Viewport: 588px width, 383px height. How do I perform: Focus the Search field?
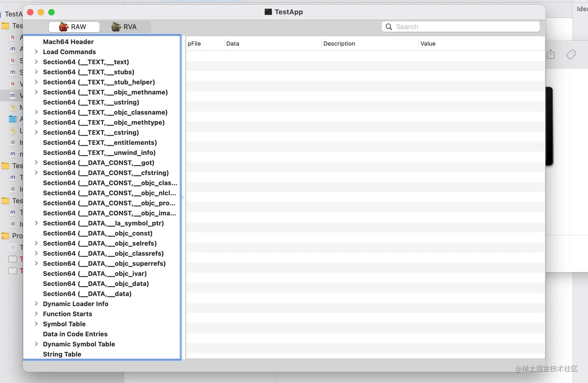point(461,27)
